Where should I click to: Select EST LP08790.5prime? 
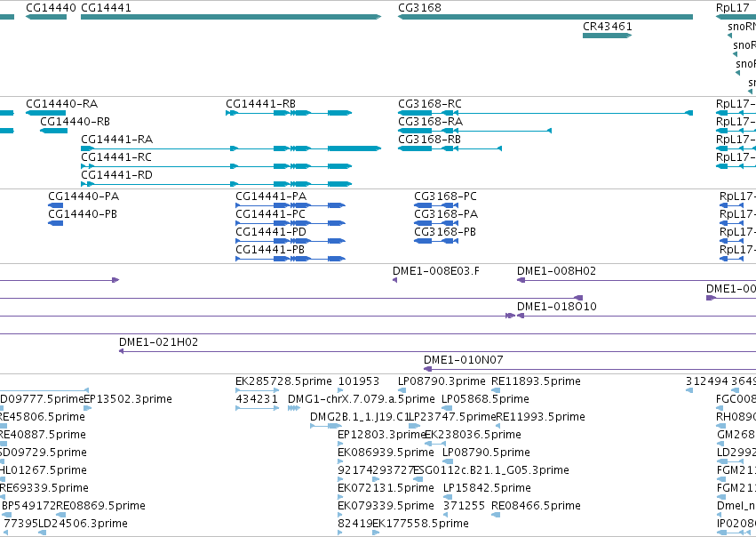pos(486,452)
